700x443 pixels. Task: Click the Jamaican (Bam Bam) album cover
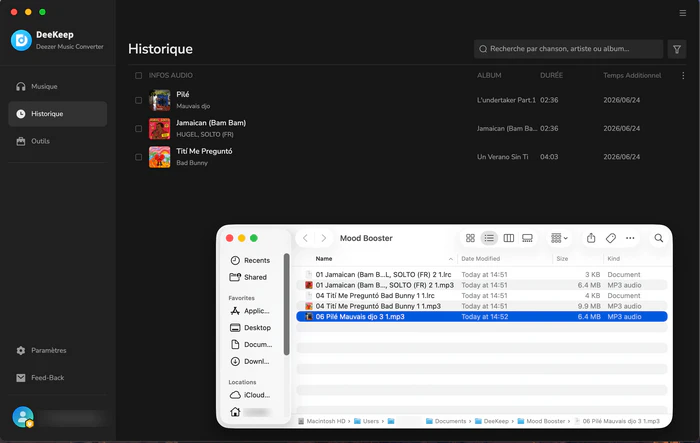pyautogui.click(x=159, y=129)
